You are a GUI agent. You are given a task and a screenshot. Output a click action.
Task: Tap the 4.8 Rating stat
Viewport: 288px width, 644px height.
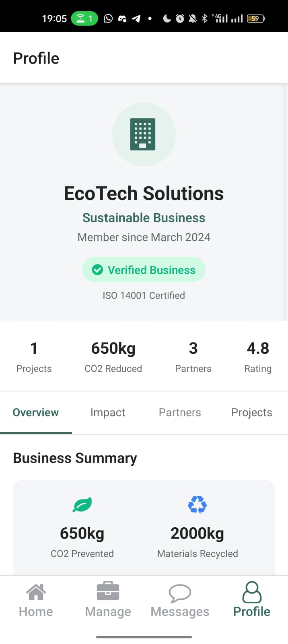[x=258, y=356]
